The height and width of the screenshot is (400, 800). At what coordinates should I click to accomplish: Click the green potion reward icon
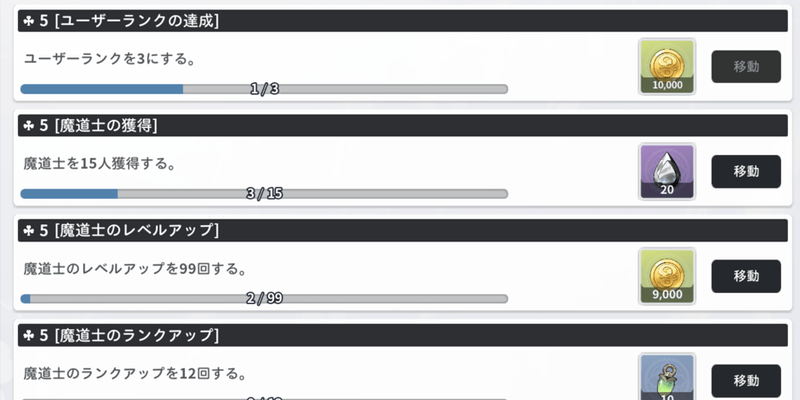point(667,378)
